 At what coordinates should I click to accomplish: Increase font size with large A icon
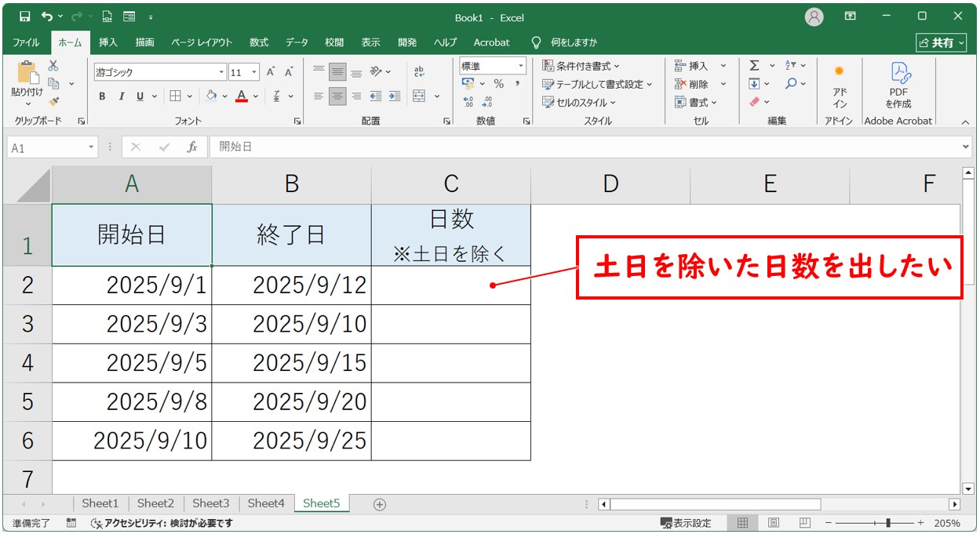coord(271,72)
